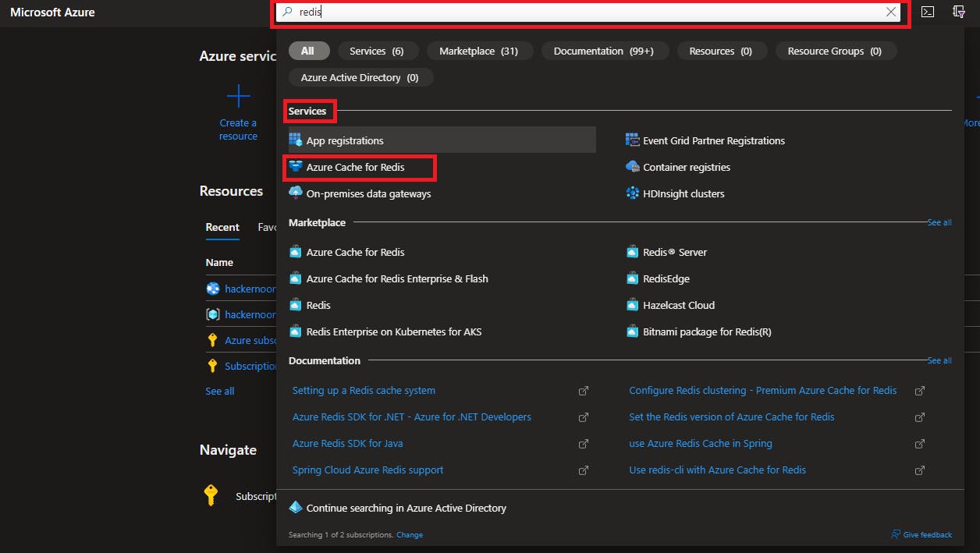Click the Create a resource plus icon
Screen dimensions: 980x553
(x=238, y=97)
